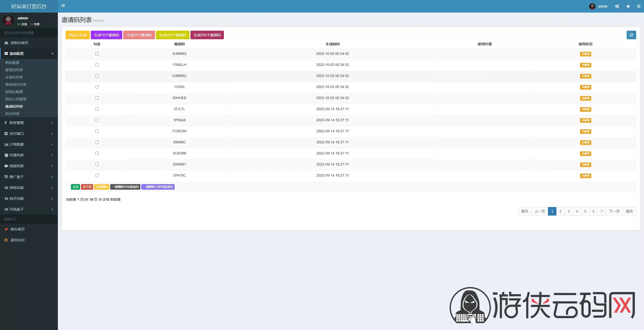Click the home icon in top bar
Image resolution: width=644 pixels, height=330 pixels.
click(x=628, y=6)
